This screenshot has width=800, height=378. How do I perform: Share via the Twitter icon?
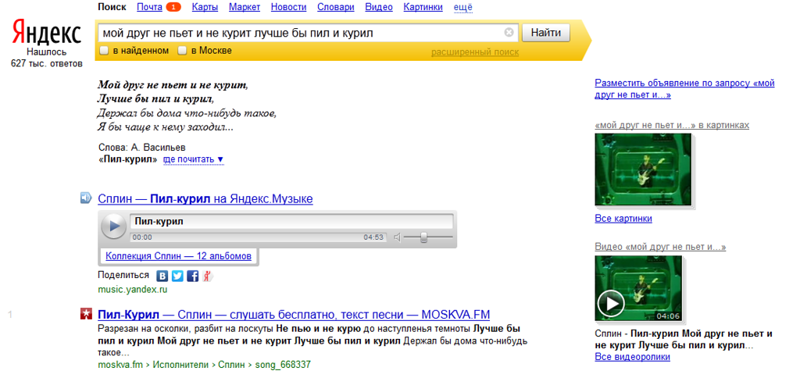[x=177, y=276]
